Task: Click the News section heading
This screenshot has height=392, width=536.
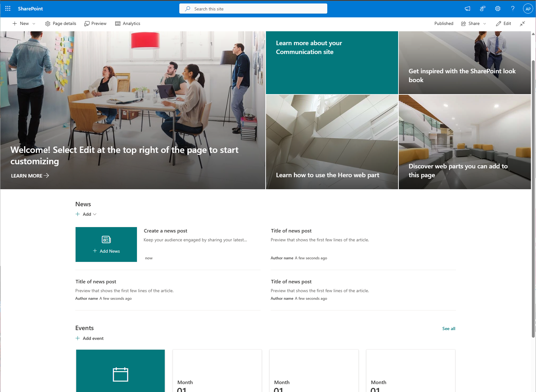Action: tap(83, 204)
